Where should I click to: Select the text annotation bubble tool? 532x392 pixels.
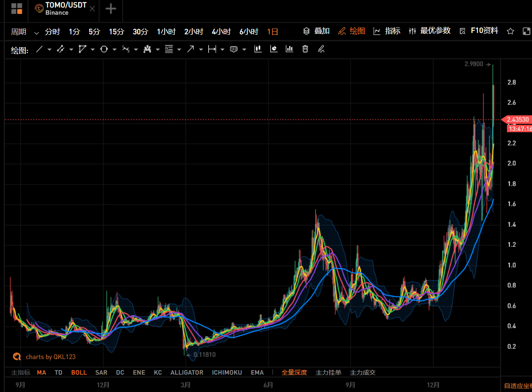[234, 49]
